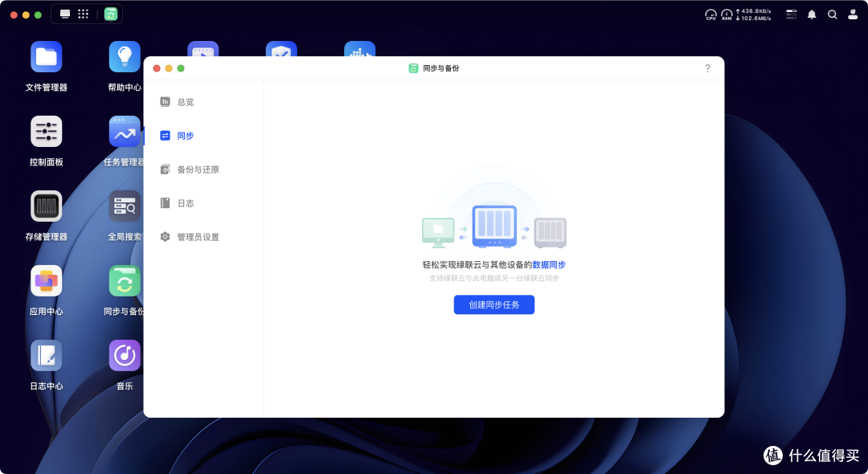Open the App Center (应用中心) icon
This screenshot has width=868, height=474.
[47, 281]
